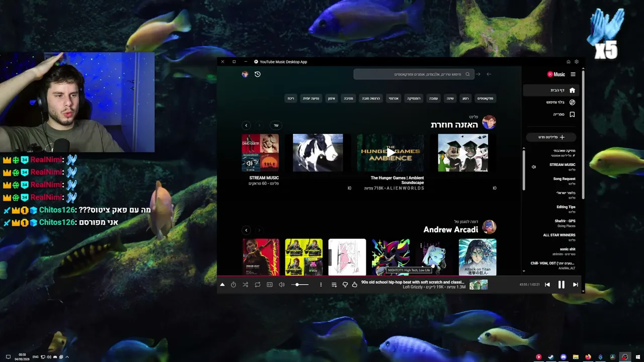Open Andrew Arcadi artist link
The height and width of the screenshot is (362, 644).
pyautogui.click(x=451, y=230)
